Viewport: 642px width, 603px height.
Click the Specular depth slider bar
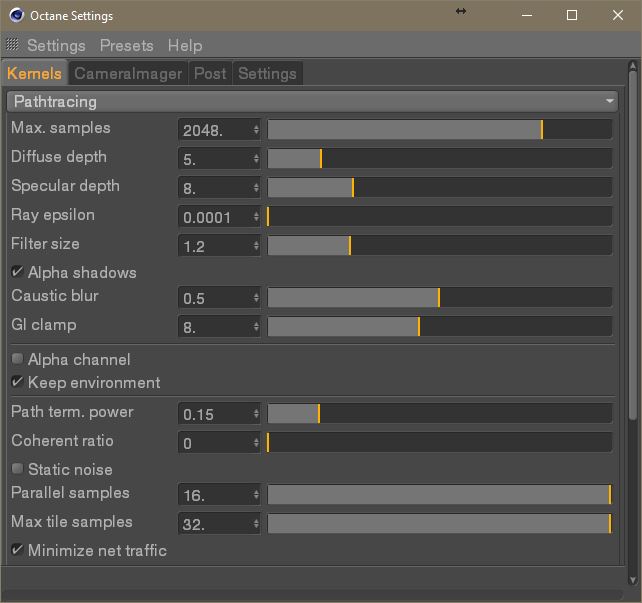pos(439,188)
